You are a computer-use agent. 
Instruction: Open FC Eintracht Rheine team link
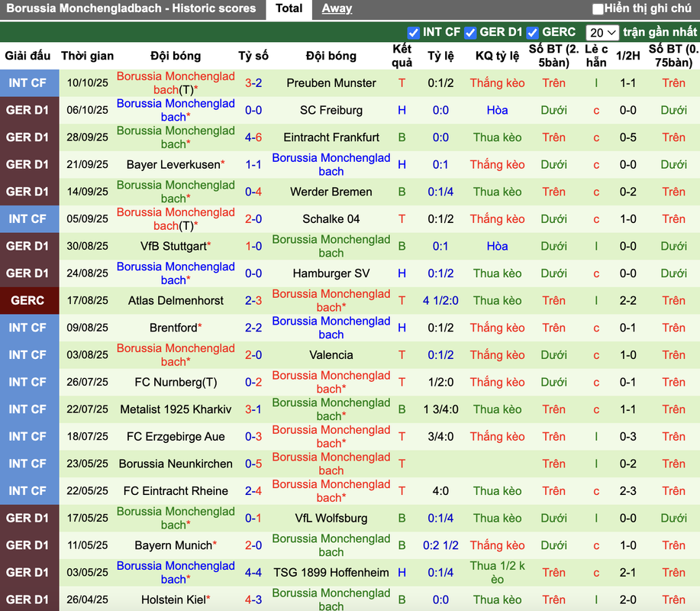tap(176, 491)
